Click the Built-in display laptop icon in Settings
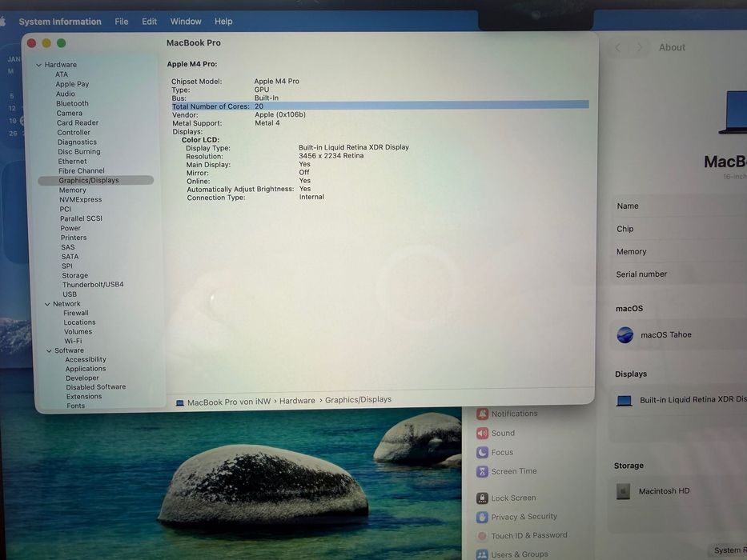Screen dimensions: 747x560 coord(624,401)
